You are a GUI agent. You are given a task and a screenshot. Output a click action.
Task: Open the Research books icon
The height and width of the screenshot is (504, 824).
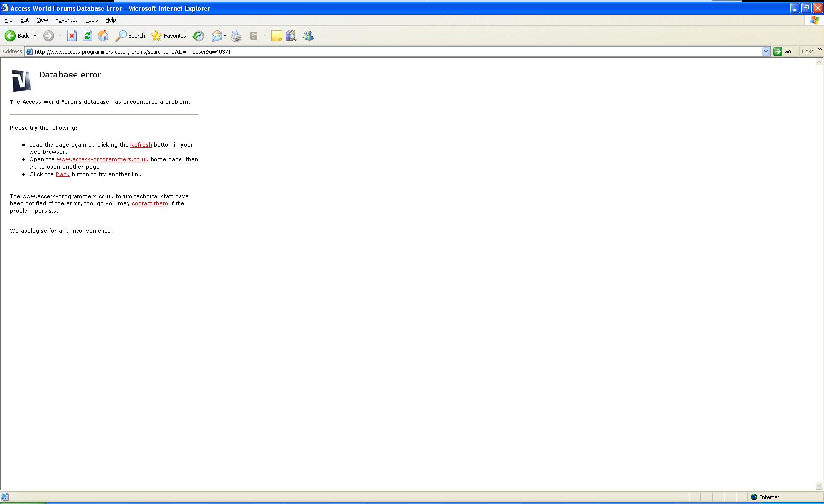point(291,36)
